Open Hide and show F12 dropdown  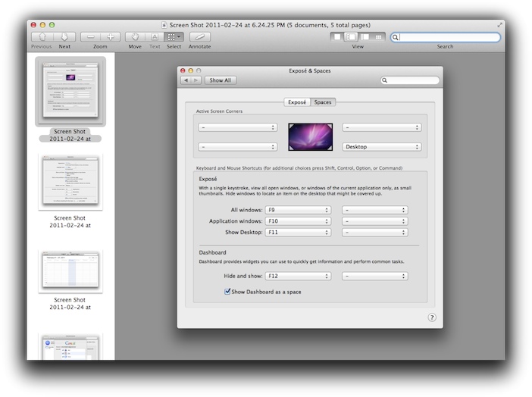tap(299, 277)
